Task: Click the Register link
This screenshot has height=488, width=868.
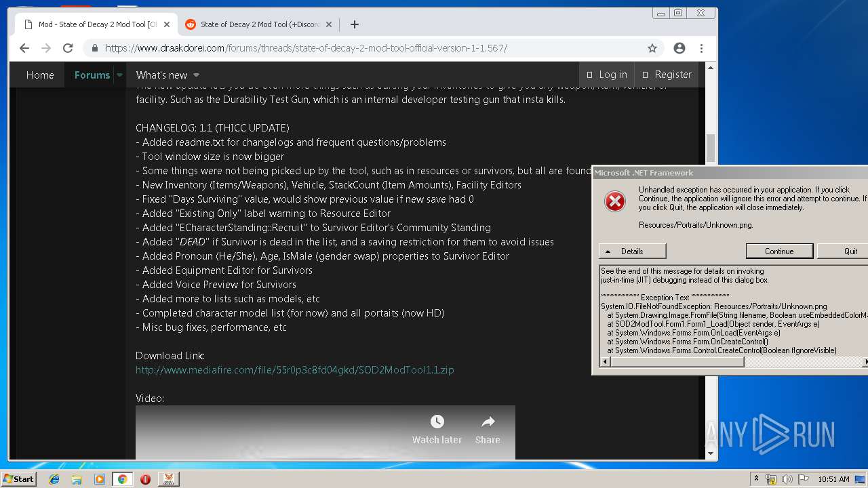Action: (x=667, y=75)
